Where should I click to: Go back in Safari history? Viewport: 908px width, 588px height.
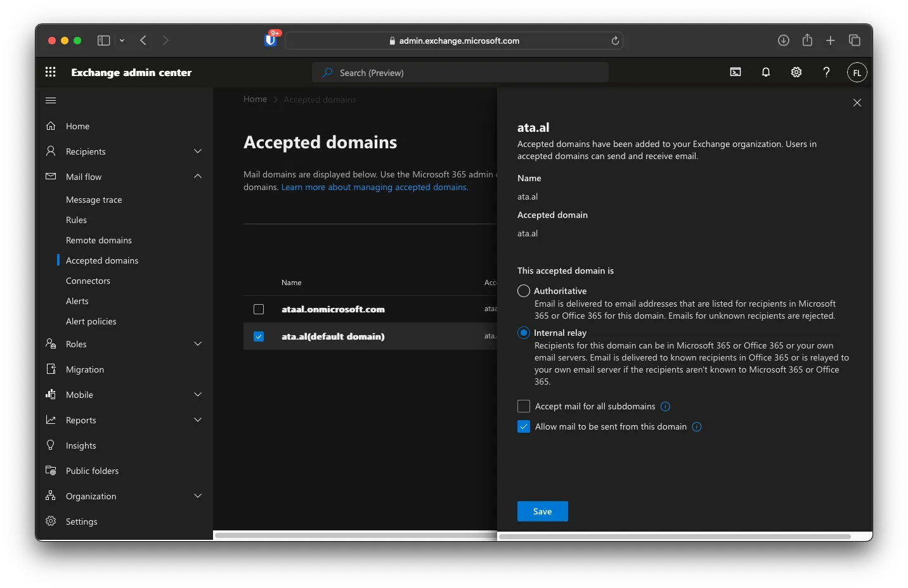pos(143,41)
